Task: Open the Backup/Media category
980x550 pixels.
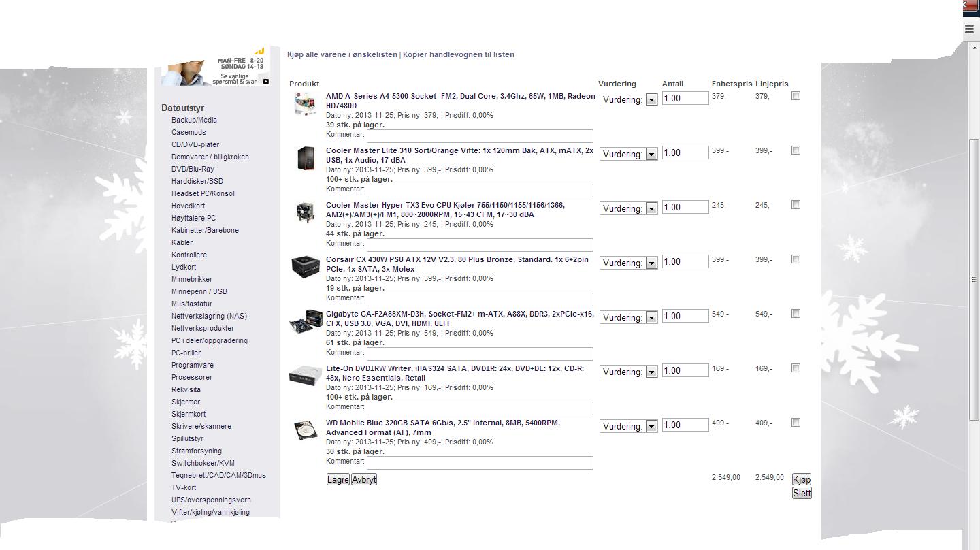Action: (194, 120)
